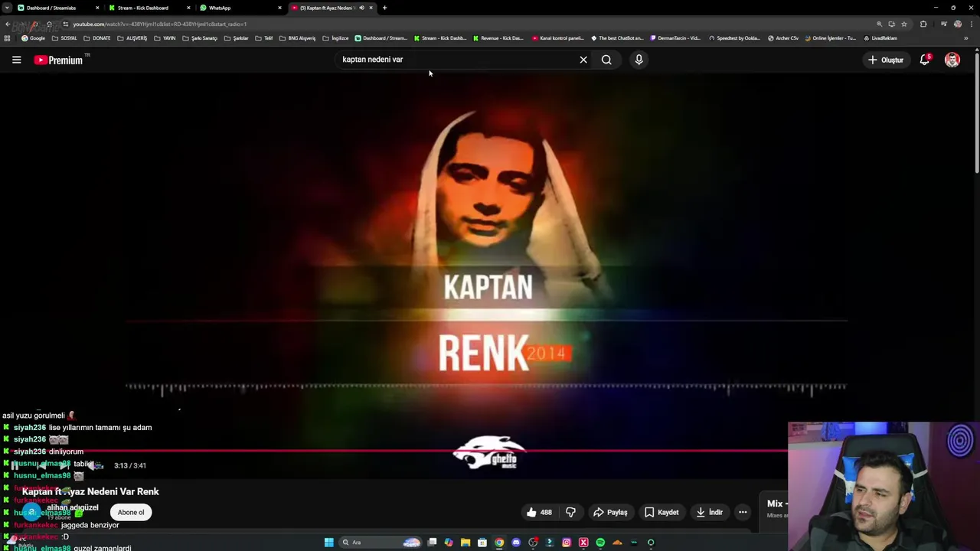Open Discord from the taskbar
The image size is (980, 551).
(x=516, y=543)
